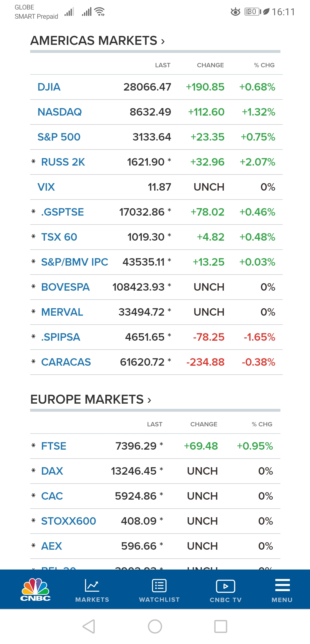Select the STOXX600 index link
This screenshot has height=644, width=310.
tap(69, 521)
